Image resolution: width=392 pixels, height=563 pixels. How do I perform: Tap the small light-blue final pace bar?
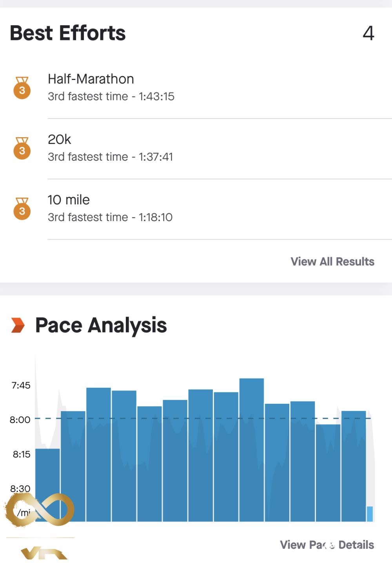click(369, 514)
